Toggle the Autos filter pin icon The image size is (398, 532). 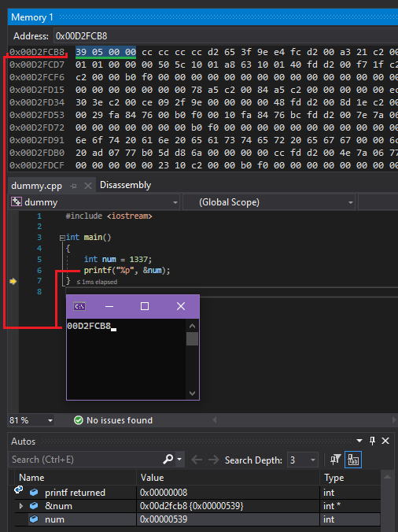click(335, 460)
